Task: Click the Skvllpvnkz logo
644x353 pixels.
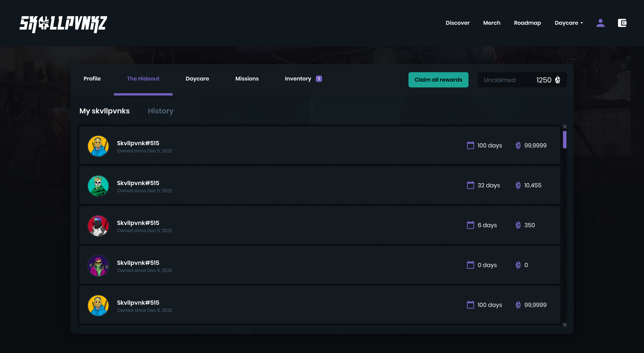Action: [x=63, y=24]
